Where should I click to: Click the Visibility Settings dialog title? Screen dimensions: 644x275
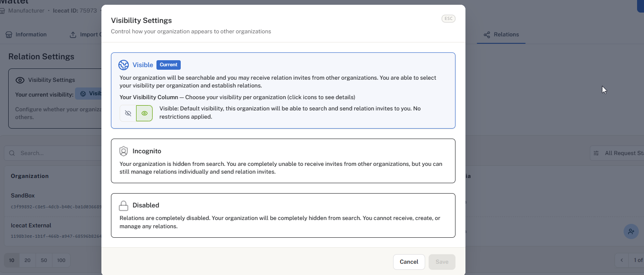coord(141,20)
